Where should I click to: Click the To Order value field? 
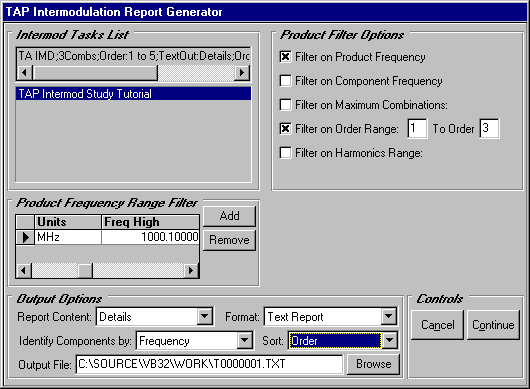(x=489, y=128)
